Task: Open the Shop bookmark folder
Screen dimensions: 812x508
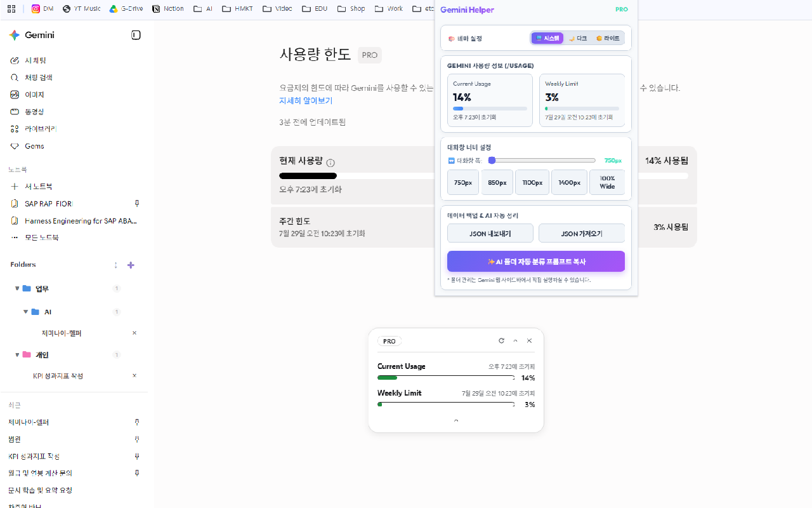Action: [x=351, y=9]
